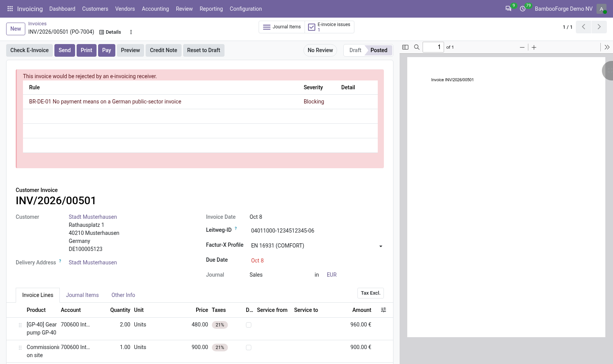The width and height of the screenshot is (613, 364).
Task: Select the Invoice Lines tab
Action: pos(38,295)
